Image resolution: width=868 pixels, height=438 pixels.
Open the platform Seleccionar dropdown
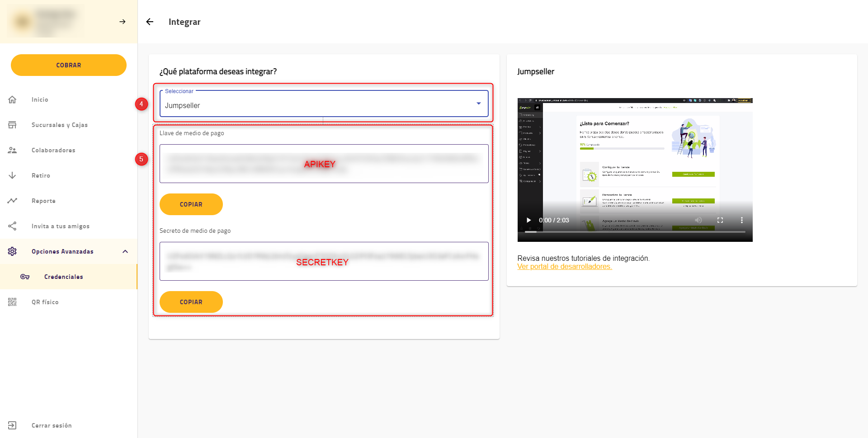pyautogui.click(x=324, y=105)
